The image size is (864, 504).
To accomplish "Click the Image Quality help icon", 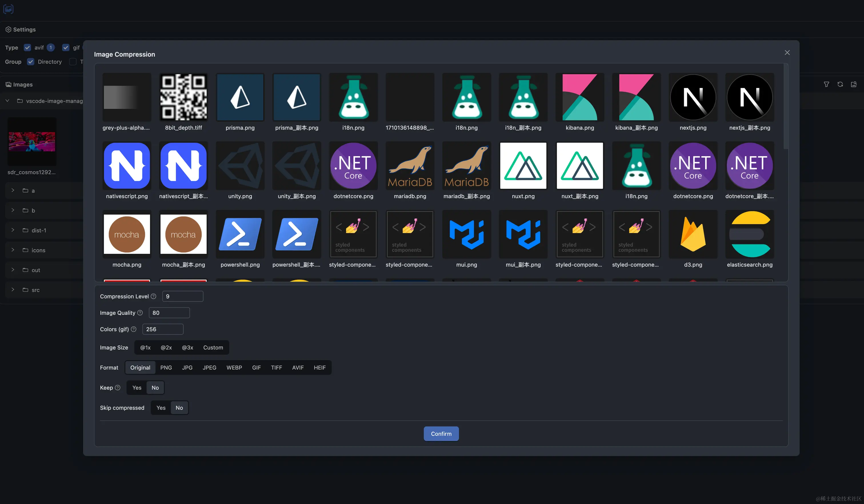I will (140, 313).
